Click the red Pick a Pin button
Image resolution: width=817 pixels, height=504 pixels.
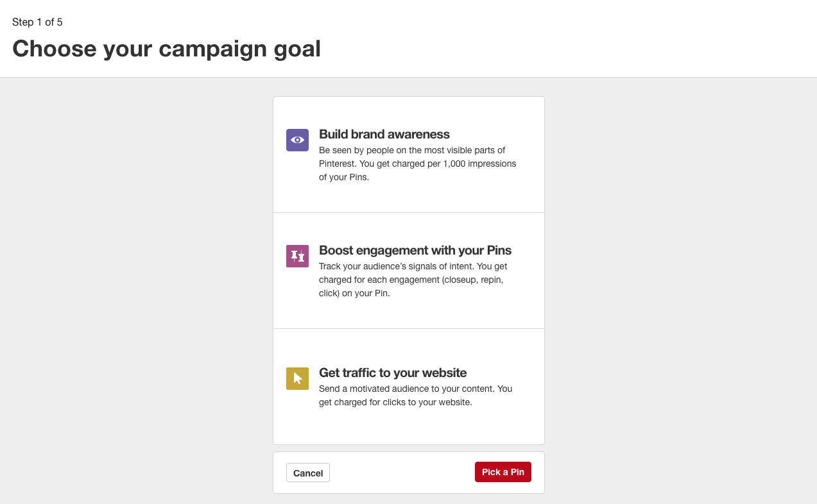[x=503, y=472]
